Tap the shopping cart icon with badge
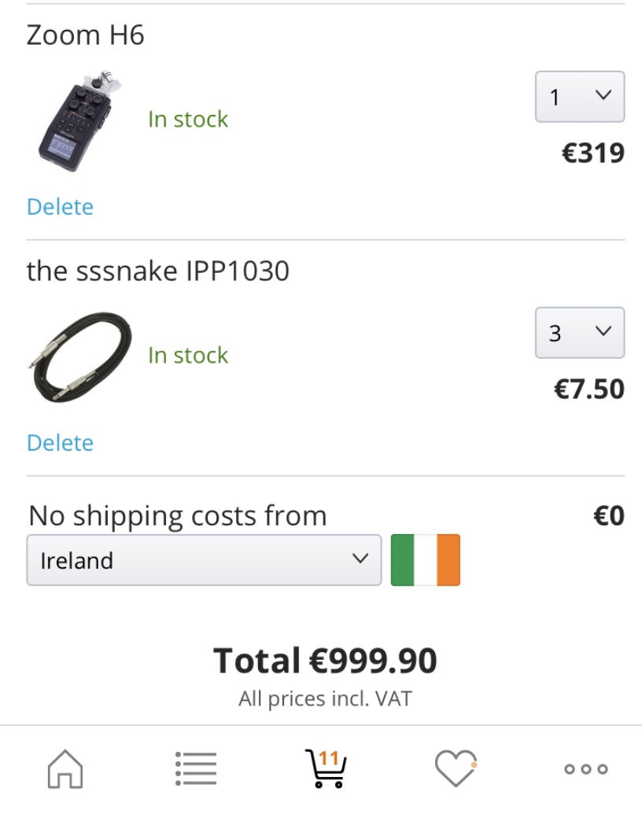Screen dimensions: 642x840 pyautogui.click(x=326, y=768)
